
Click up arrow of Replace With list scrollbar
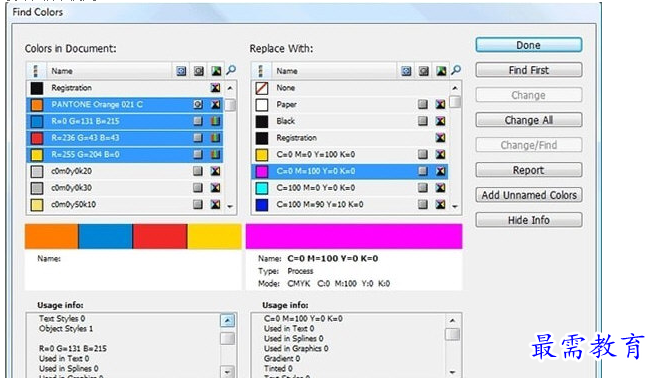tap(455, 88)
